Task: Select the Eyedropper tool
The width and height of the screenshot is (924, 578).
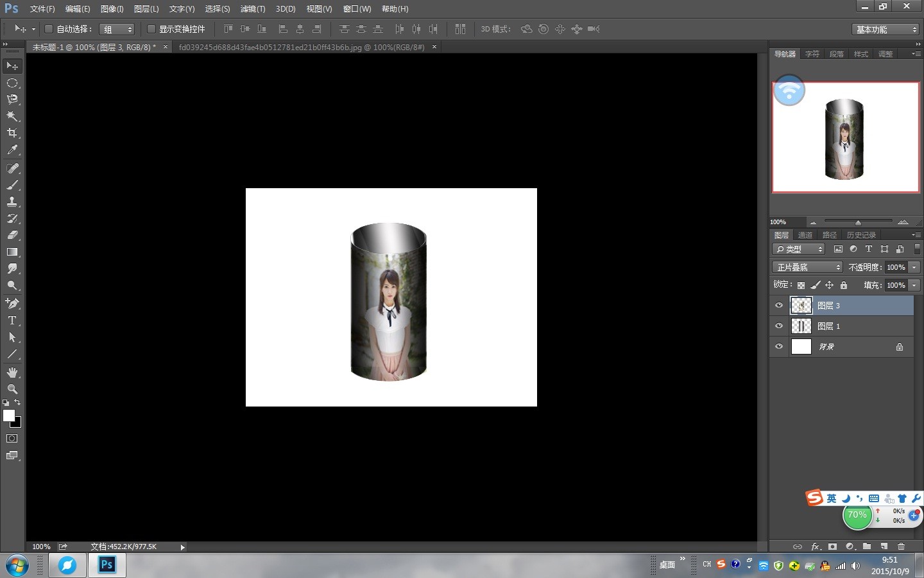Action: (12, 150)
